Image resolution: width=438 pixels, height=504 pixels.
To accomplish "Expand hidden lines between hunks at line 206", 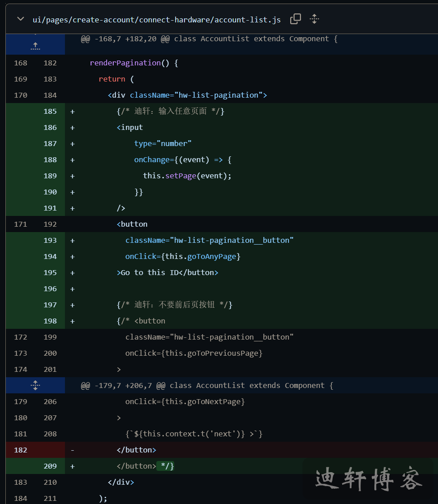I will click(x=35, y=385).
